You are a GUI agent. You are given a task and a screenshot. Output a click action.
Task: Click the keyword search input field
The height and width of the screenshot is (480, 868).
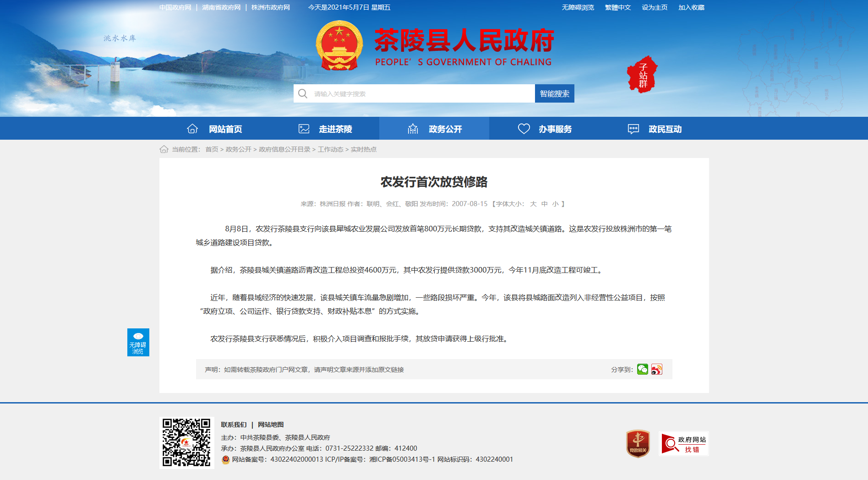[x=421, y=94]
